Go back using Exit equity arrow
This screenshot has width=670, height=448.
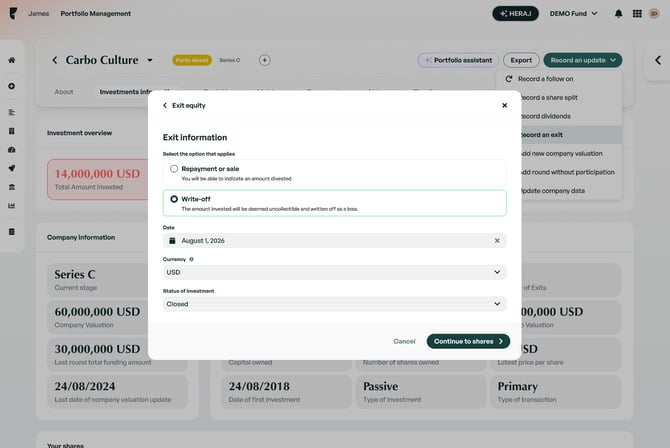pyautogui.click(x=165, y=105)
